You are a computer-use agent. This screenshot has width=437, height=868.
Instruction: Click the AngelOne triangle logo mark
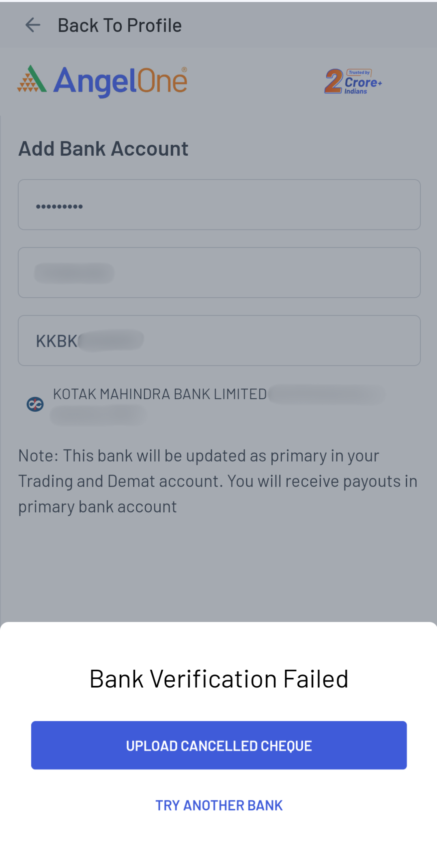(32, 79)
